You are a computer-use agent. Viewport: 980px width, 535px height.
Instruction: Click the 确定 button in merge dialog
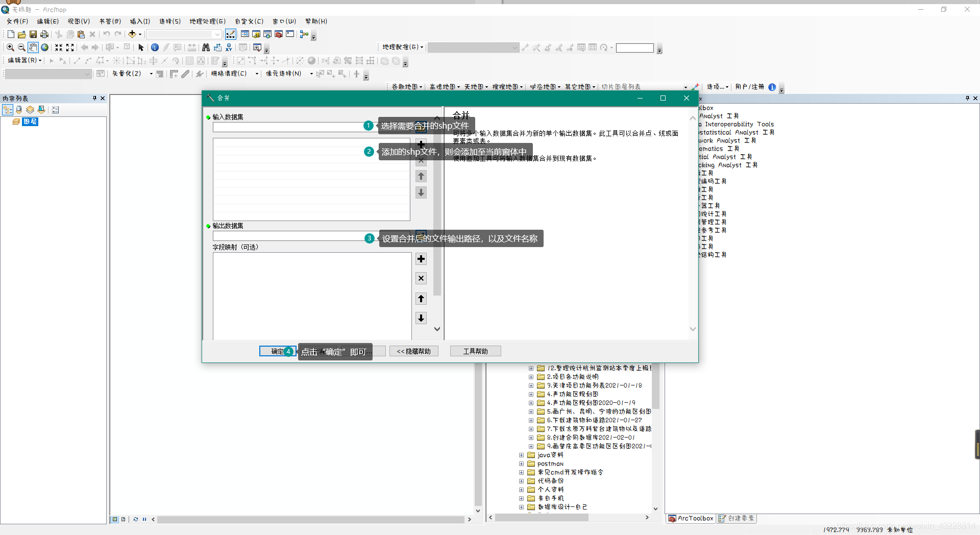[277, 351]
